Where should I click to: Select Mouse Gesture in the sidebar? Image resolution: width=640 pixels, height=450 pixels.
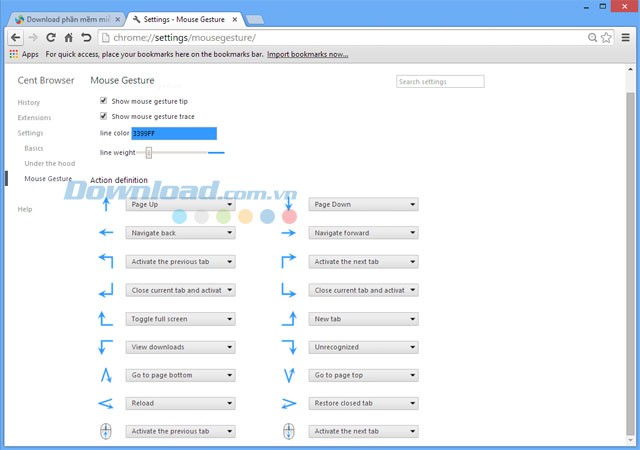(x=48, y=178)
